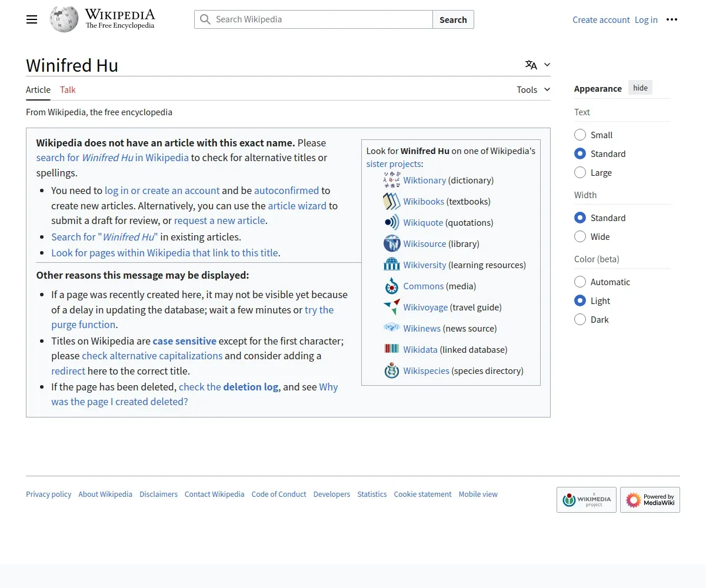The image size is (706, 588).
Task: Select Standard width option
Action: (x=580, y=218)
